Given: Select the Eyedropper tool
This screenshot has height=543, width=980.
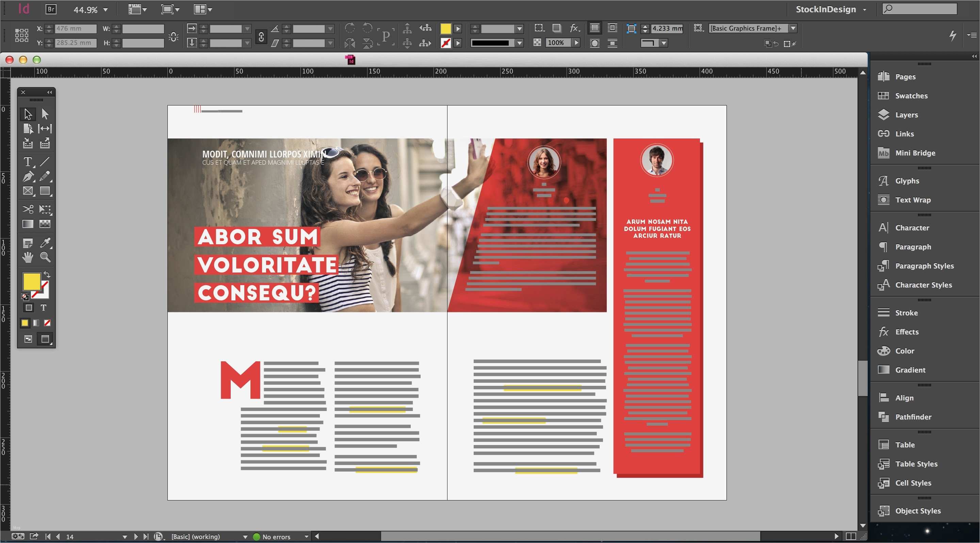Looking at the screenshot, I should coord(45,243).
